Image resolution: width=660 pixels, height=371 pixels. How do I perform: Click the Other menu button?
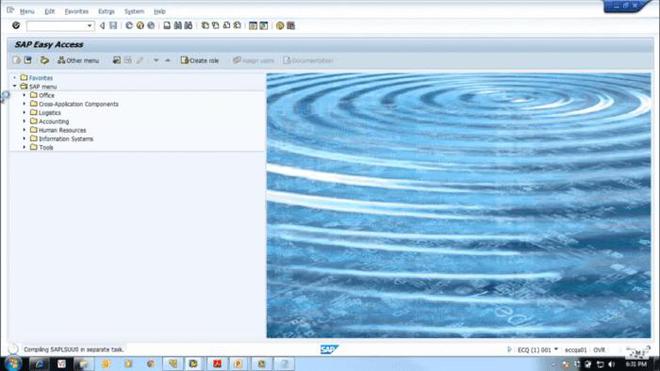pos(78,60)
